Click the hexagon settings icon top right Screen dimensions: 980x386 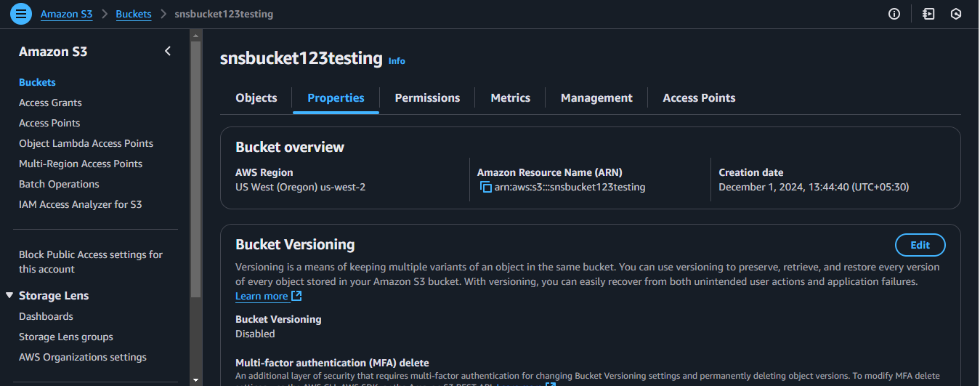(956, 14)
